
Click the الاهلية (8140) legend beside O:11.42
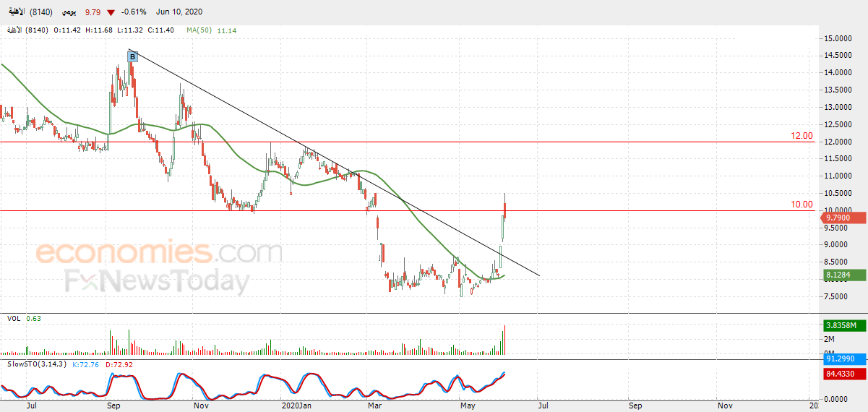click(x=26, y=30)
